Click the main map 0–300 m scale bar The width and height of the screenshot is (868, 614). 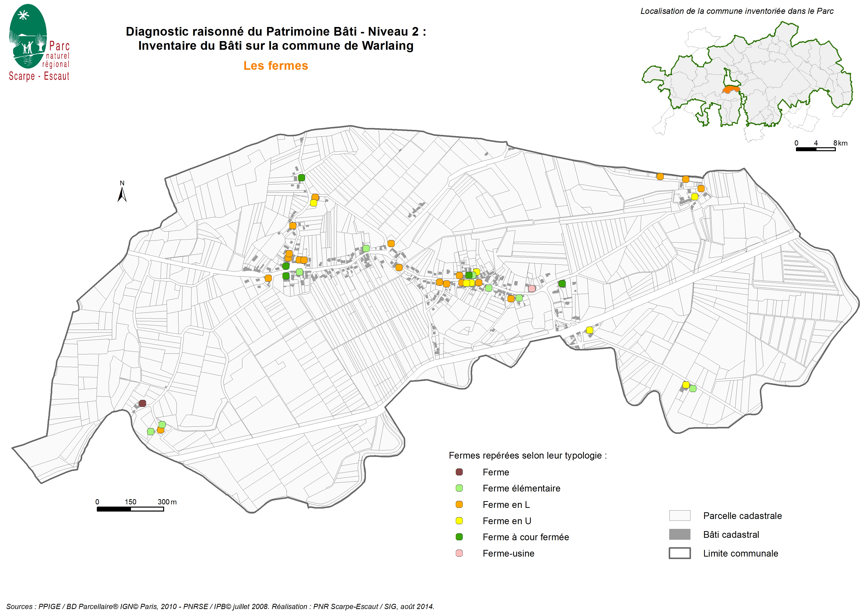pos(130,509)
